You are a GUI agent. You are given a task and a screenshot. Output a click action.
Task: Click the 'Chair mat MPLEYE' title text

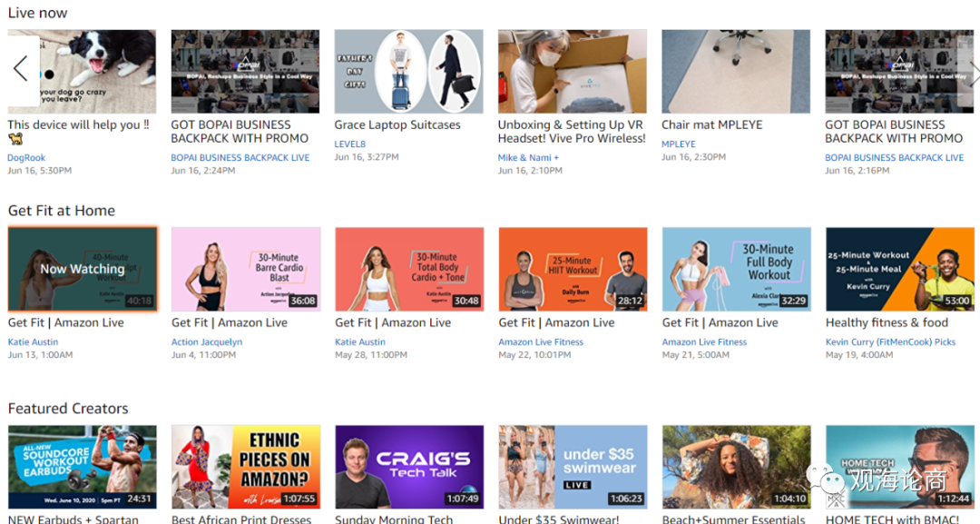coord(712,125)
